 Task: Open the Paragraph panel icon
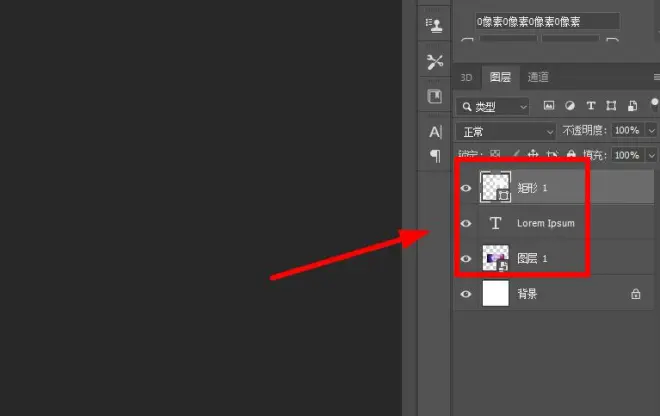(435, 155)
